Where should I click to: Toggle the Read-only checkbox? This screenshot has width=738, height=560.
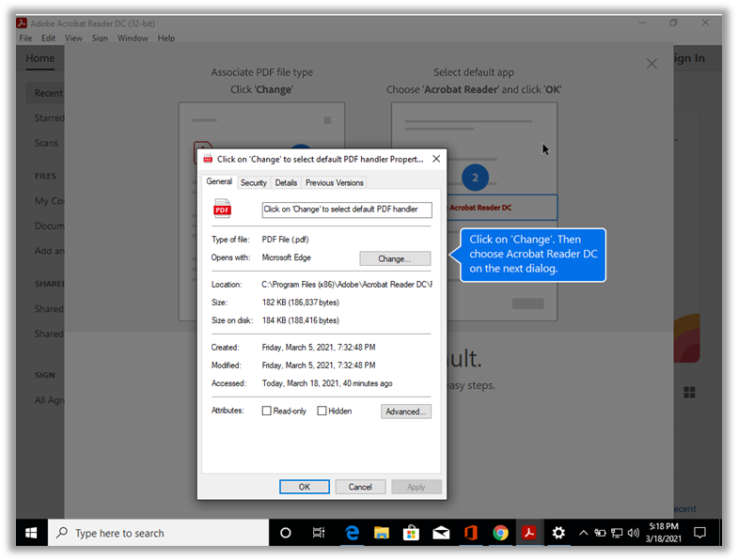pos(266,411)
